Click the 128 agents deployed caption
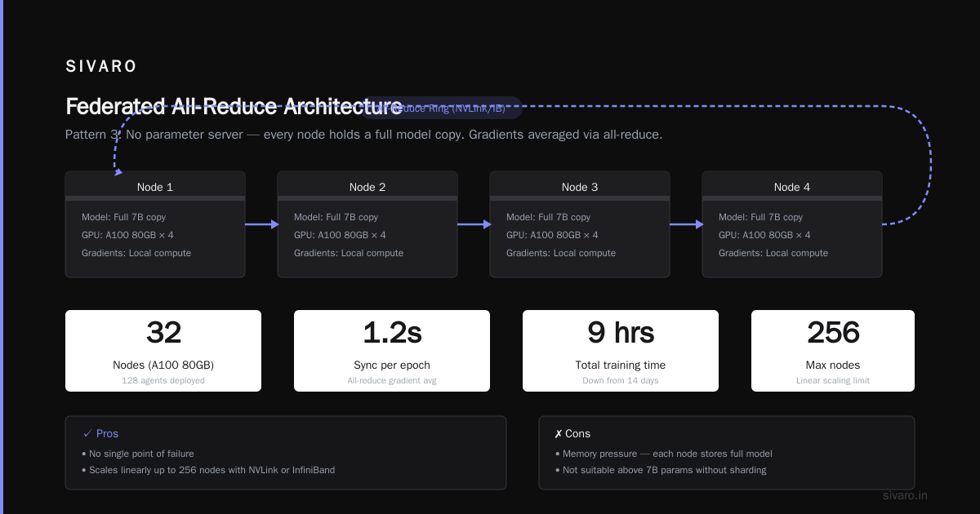Screen dimensions: 980x514 (x=163, y=380)
